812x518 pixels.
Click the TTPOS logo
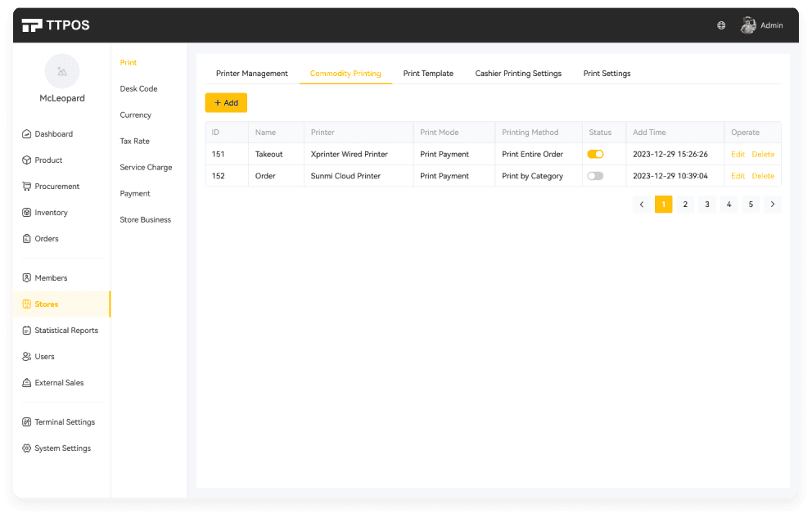(x=56, y=25)
